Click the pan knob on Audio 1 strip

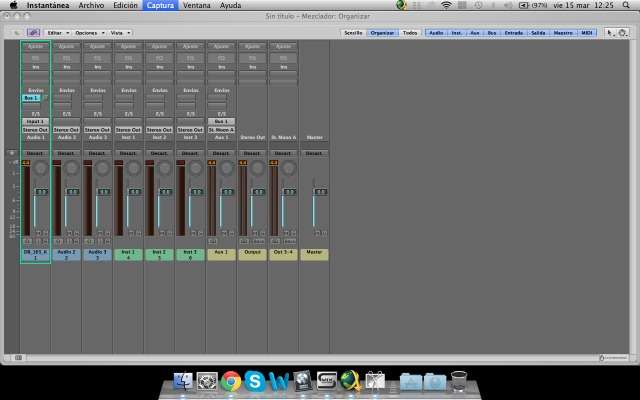coord(41,169)
